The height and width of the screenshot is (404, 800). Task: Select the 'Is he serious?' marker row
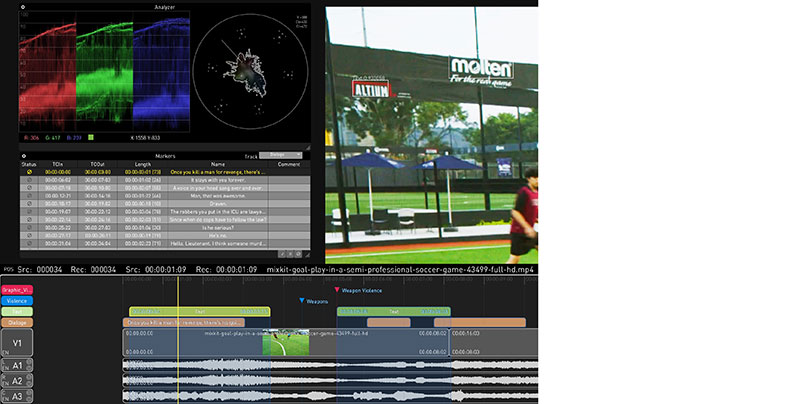[218, 227]
